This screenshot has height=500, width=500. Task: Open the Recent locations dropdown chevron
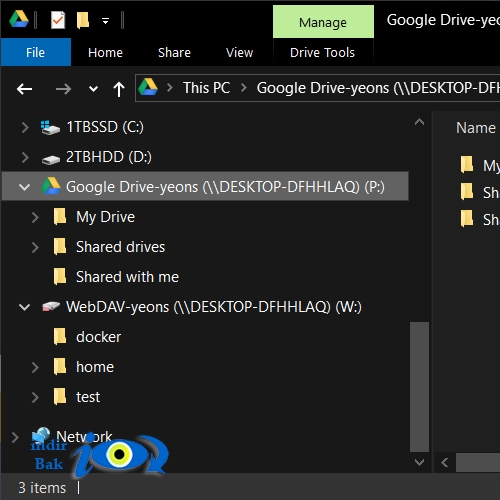[x=94, y=89]
